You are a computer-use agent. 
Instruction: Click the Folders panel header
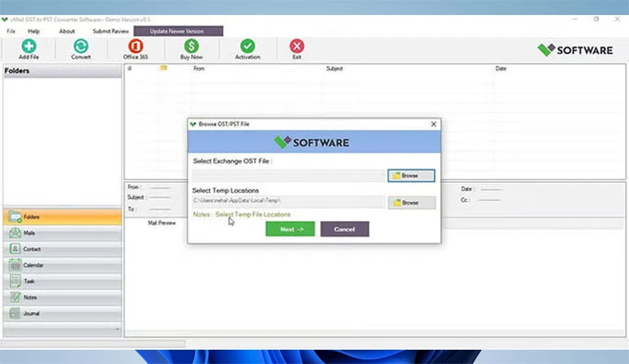coord(62,71)
